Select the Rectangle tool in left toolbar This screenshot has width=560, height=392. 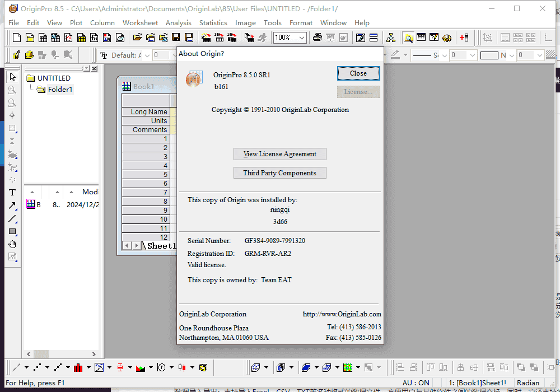point(12,231)
